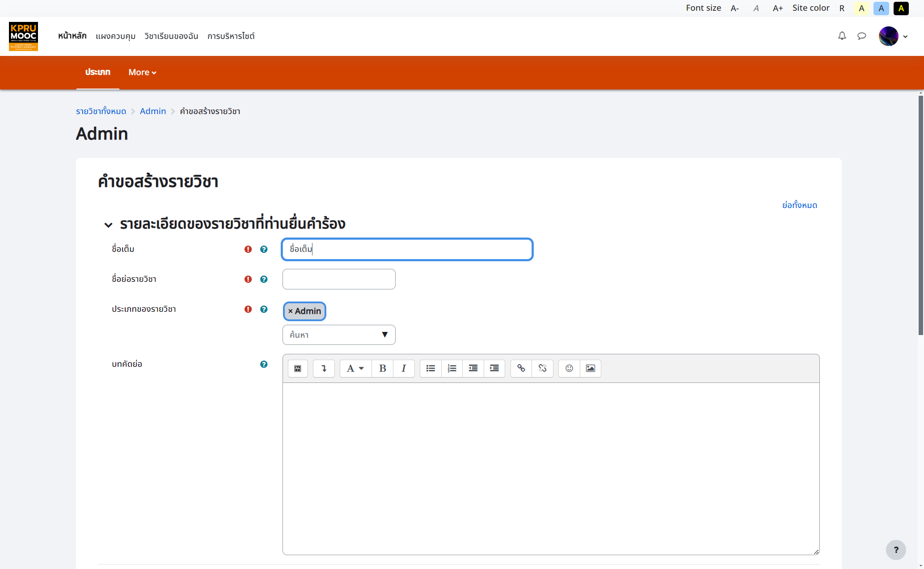Reset font size with the italic A
The width and height of the screenshot is (924, 569).
[756, 8]
